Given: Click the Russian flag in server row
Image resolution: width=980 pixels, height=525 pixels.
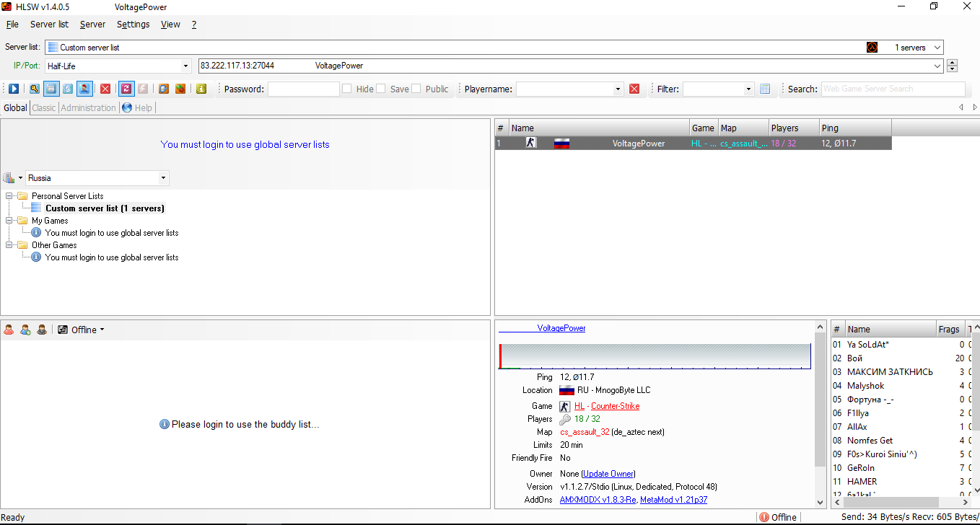Looking at the screenshot, I should click(x=561, y=144).
